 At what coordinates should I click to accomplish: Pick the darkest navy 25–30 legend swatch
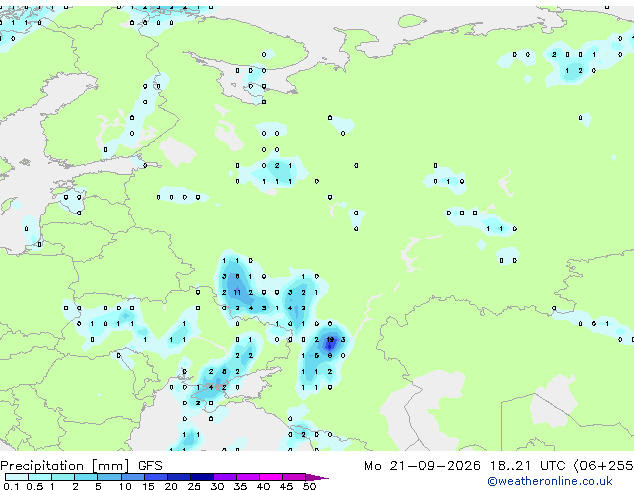click(x=202, y=477)
